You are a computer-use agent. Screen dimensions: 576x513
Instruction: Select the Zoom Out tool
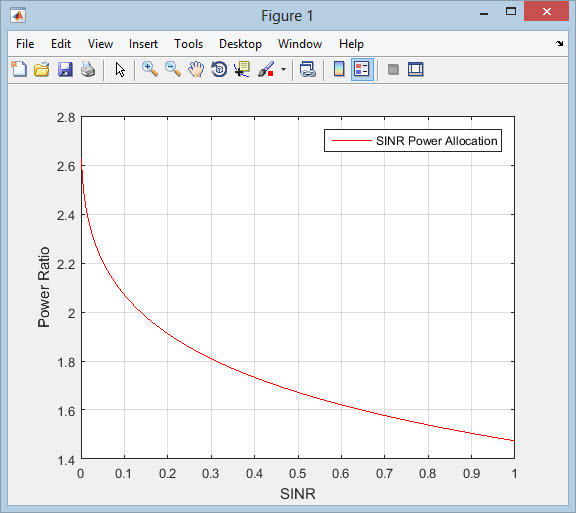point(173,69)
